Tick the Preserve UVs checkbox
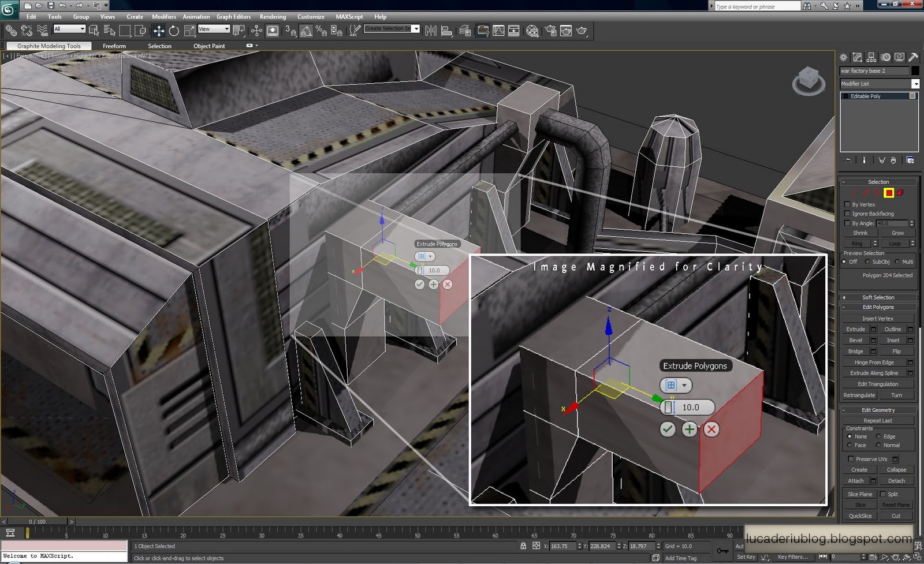The height and width of the screenshot is (564, 924). pos(851,459)
